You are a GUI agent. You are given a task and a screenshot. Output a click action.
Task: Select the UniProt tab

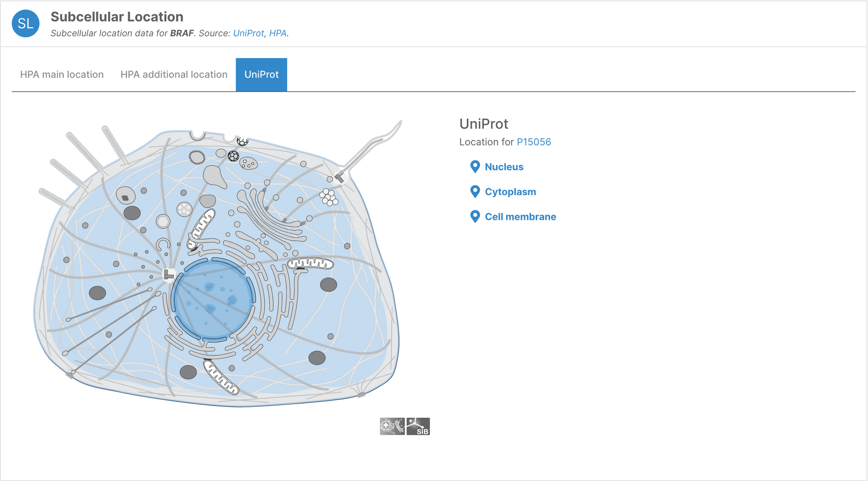point(261,75)
